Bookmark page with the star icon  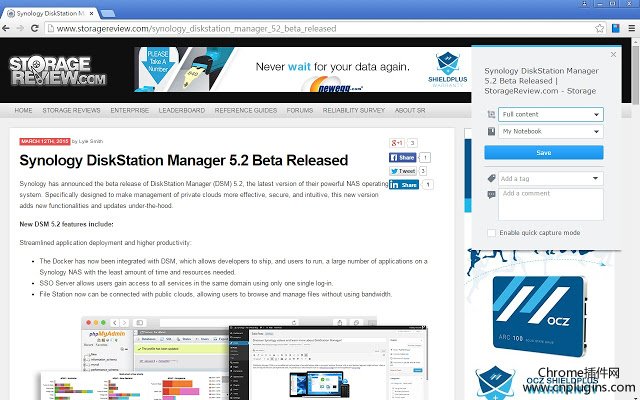pyautogui.click(x=599, y=28)
